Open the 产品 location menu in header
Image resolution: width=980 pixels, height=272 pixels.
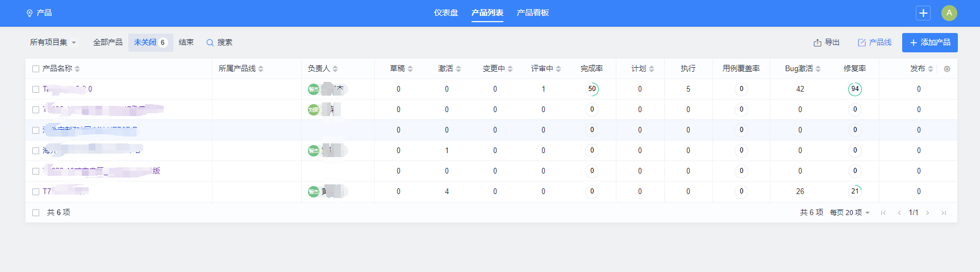pyautogui.click(x=39, y=13)
